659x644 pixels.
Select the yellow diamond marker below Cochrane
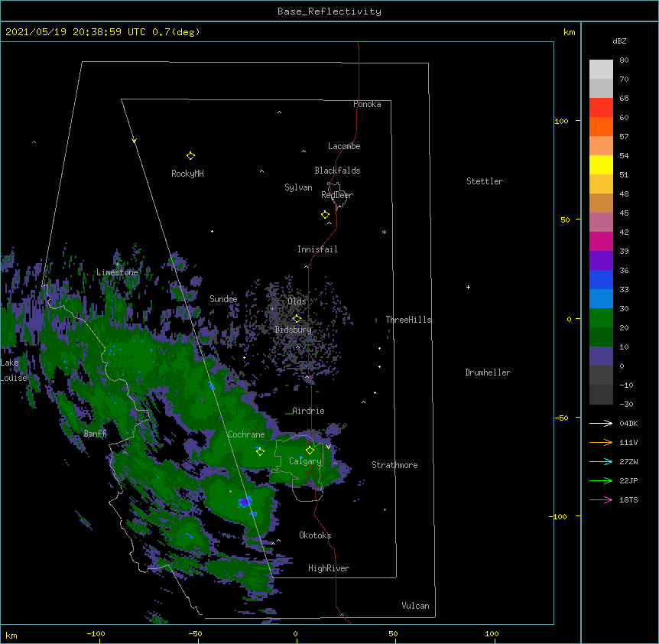click(260, 451)
